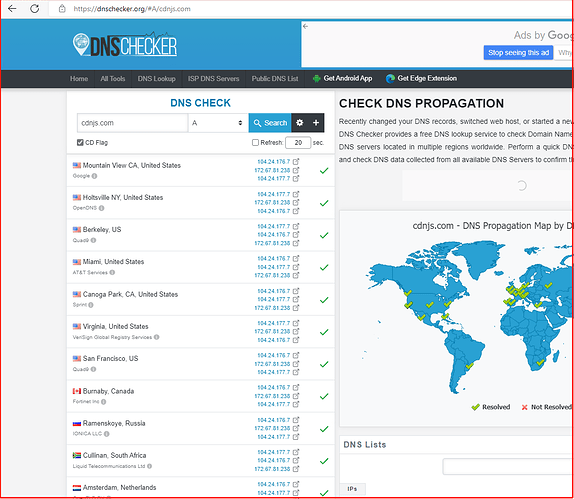This screenshot has height=499, width=574.
Task: Click IP 172.67.81.238 under Cullinan
Action: 272,469
